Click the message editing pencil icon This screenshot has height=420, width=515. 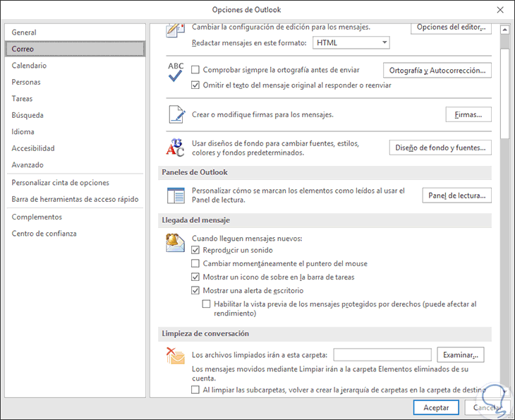[176, 30]
